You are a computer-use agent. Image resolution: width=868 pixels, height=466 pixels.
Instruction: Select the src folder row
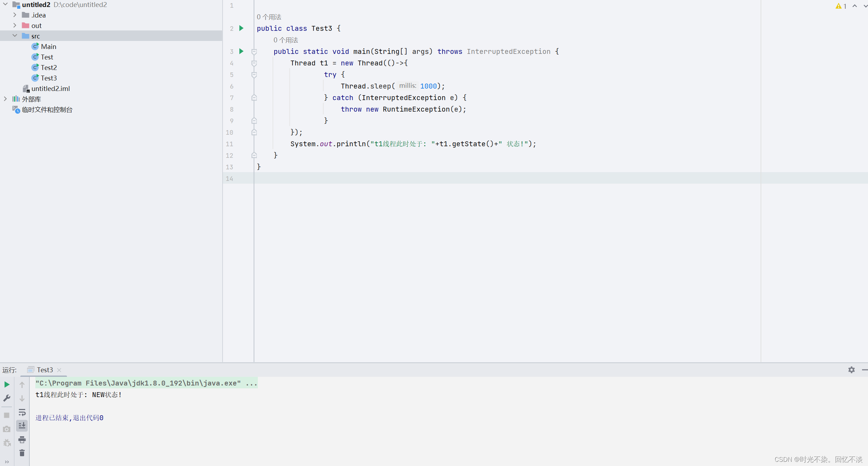(x=111, y=36)
